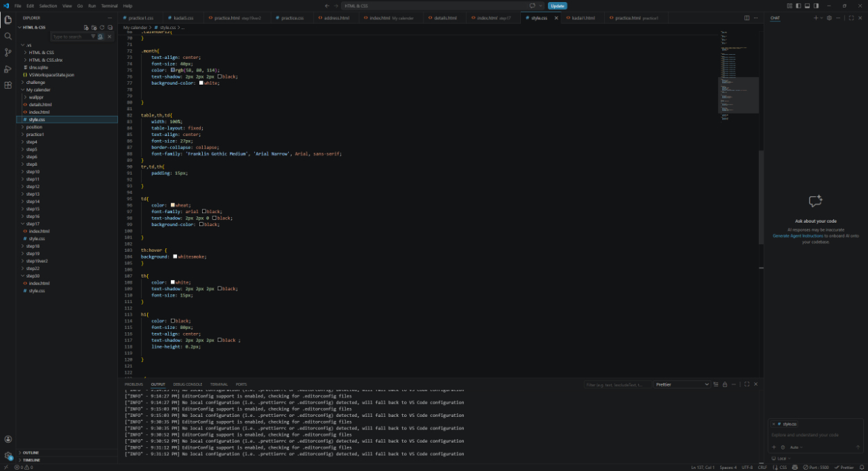The width and height of the screenshot is (868, 471).
Task: Toggle the bottom panel layout button
Action: pyautogui.click(x=806, y=6)
